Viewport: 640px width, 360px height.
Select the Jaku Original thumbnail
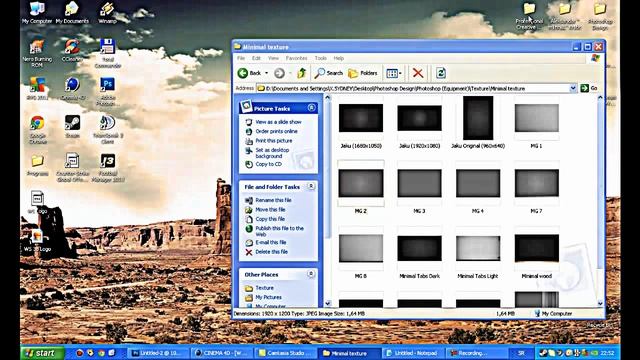[x=478, y=118]
